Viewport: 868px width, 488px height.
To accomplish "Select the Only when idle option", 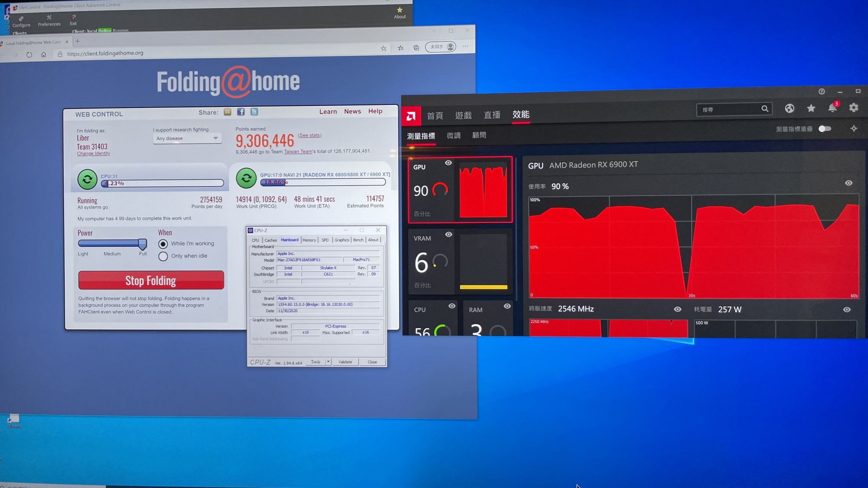I will 163,256.
